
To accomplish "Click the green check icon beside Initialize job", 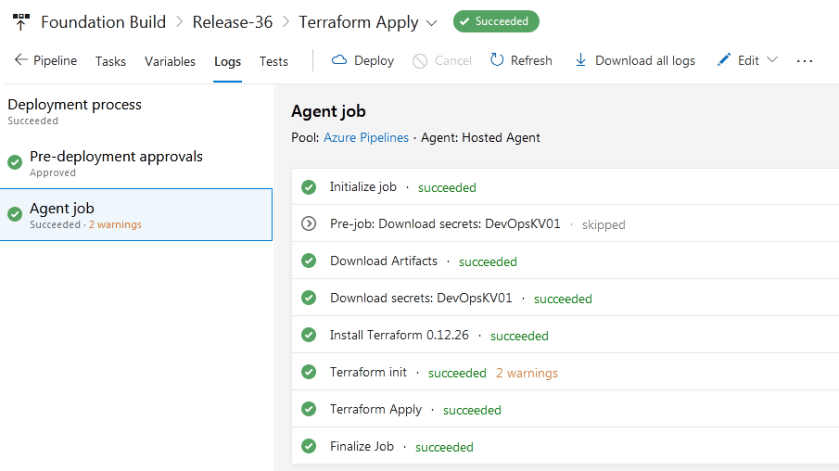I will coord(309,187).
